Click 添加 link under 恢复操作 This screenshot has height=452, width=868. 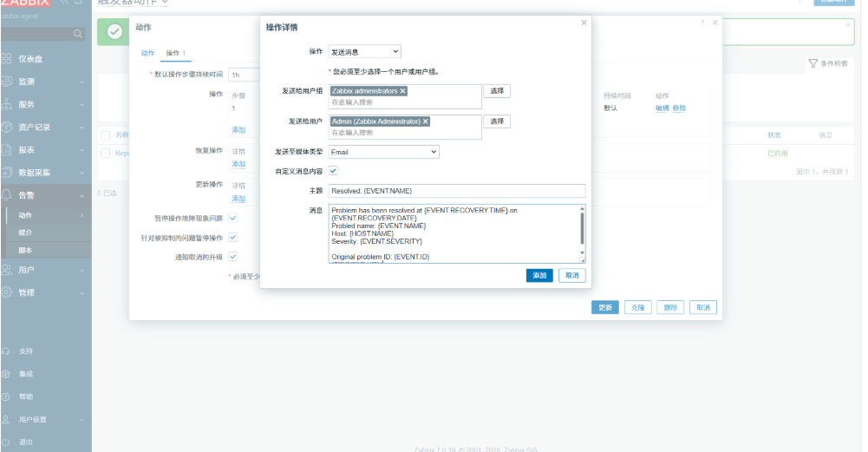coord(238,164)
